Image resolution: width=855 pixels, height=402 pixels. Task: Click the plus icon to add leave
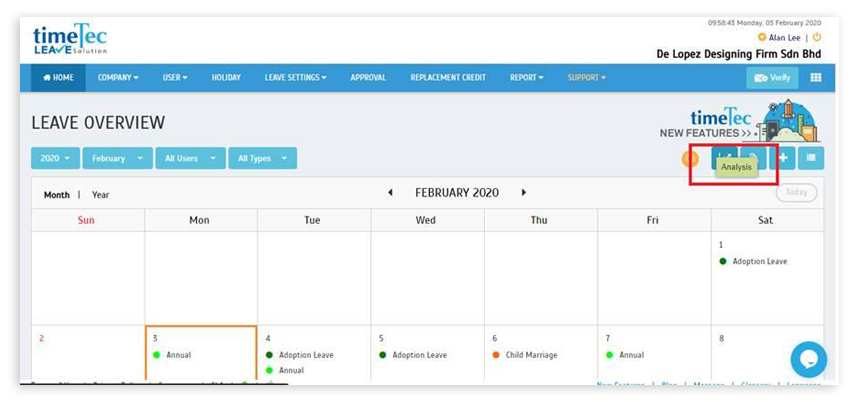(x=783, y=158)
